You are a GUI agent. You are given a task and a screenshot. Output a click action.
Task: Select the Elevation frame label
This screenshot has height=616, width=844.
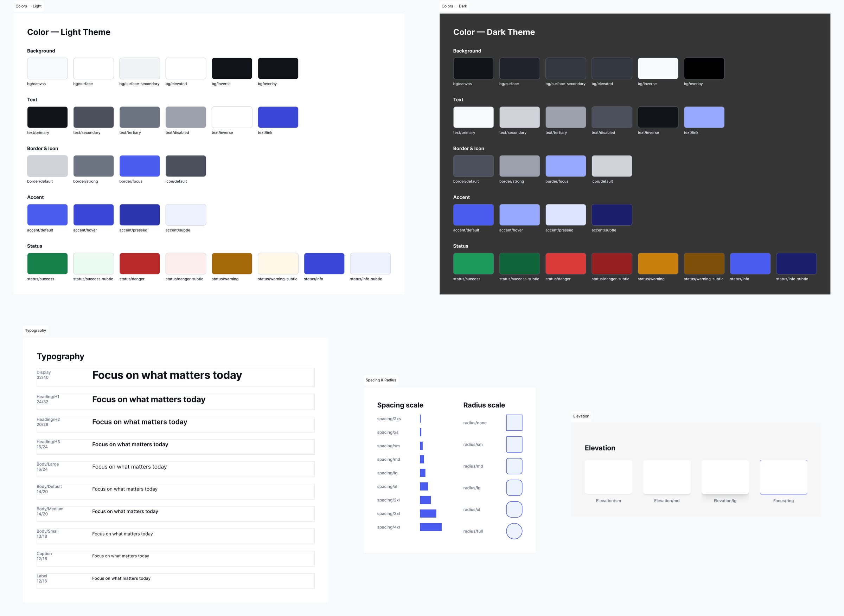pos(581,416)
